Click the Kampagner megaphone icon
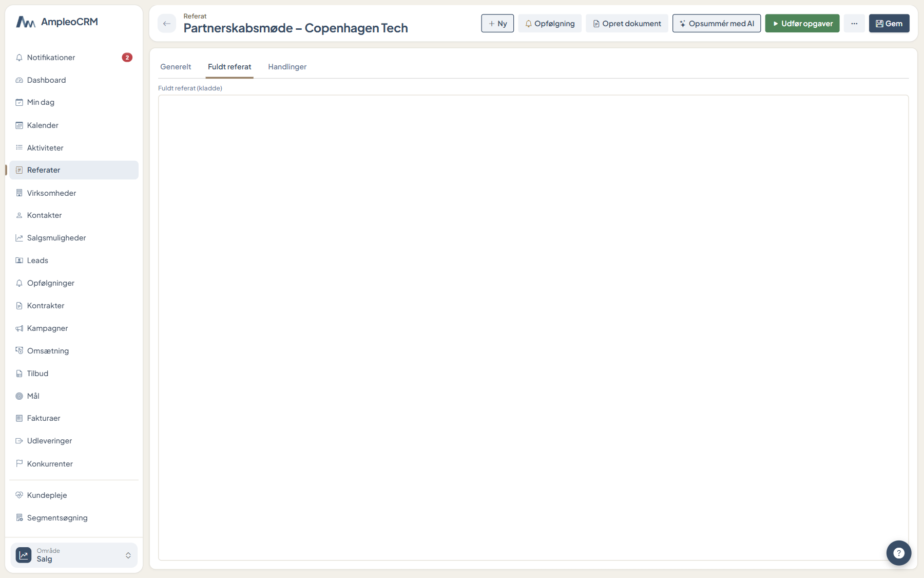Image resolution: width=924 pixels, height=578 pixels. [19, 328]
